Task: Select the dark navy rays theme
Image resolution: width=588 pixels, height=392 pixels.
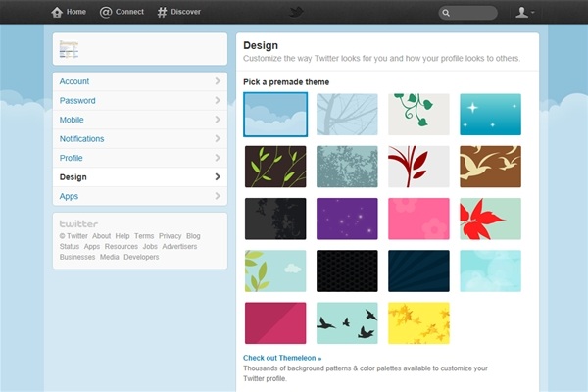Action: click(418, 270)
